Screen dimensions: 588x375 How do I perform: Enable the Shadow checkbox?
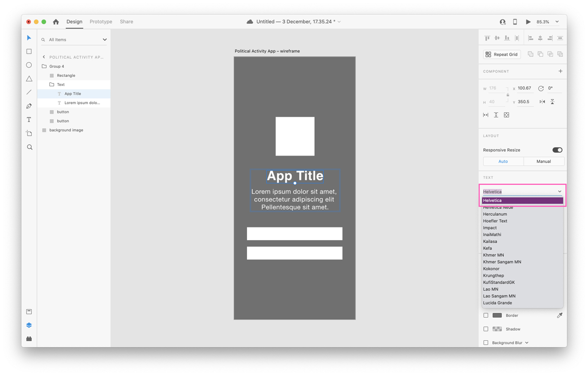point(486,329)
